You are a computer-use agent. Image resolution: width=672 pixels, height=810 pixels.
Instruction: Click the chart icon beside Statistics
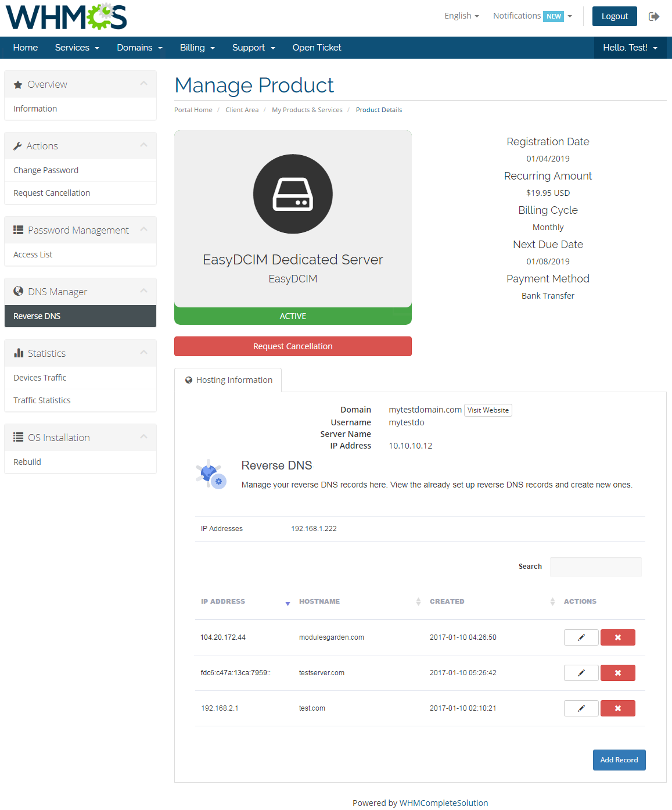point(19,353)
